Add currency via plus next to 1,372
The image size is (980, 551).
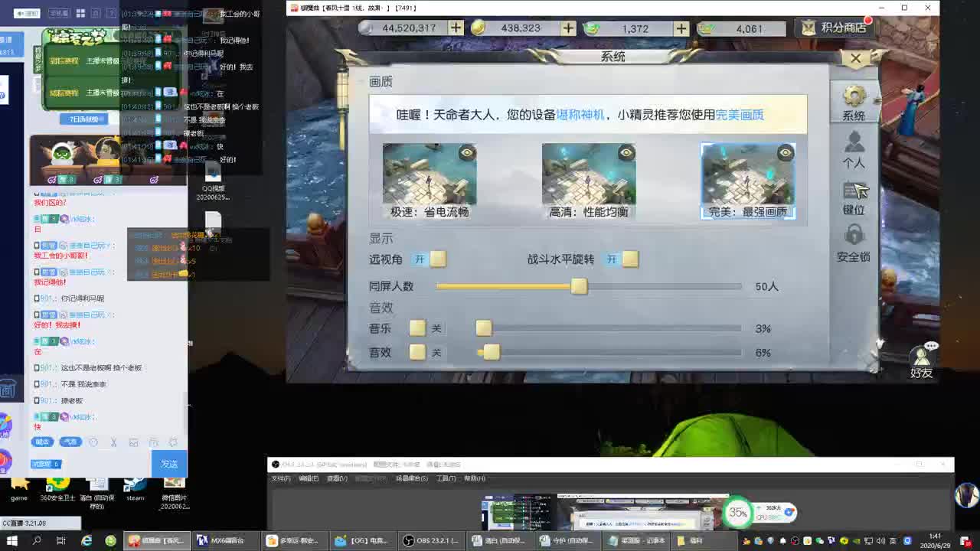[681, 28]
